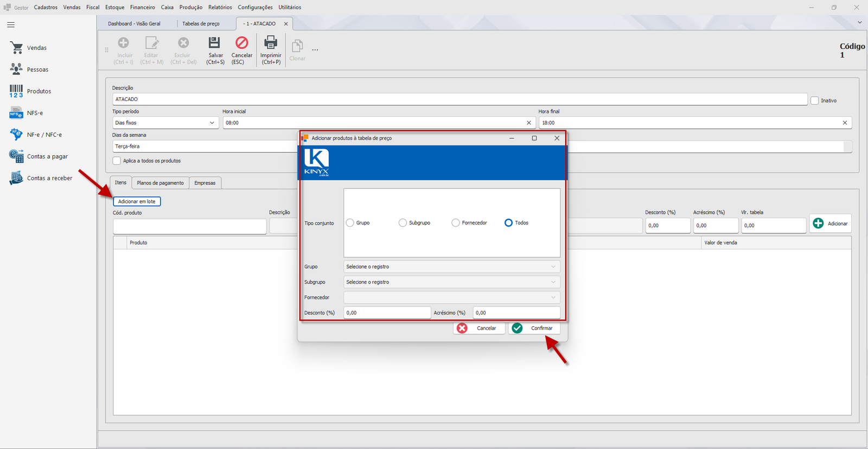Open Produtos barcode icon in sidebar

coord(16,91)
